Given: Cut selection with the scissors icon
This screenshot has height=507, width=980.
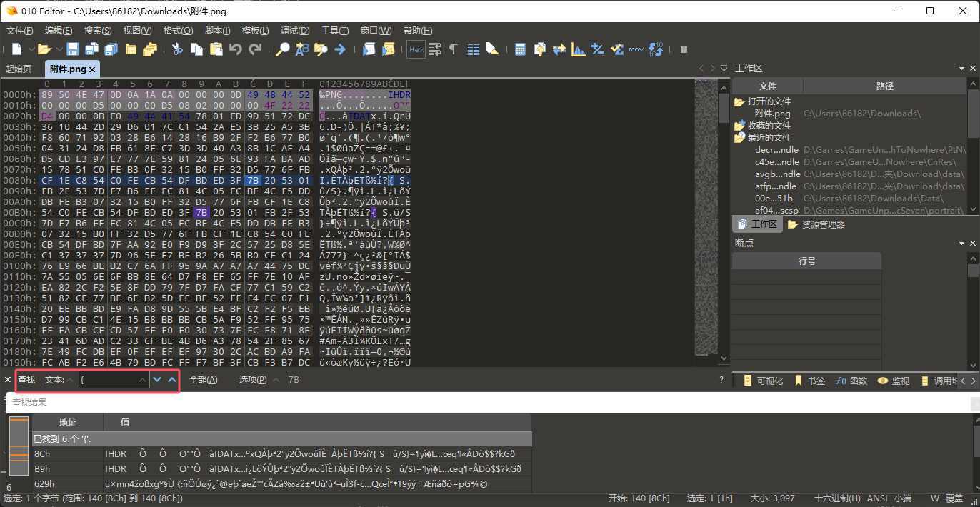Looking at the screenshot, I should tap(177, 49).
